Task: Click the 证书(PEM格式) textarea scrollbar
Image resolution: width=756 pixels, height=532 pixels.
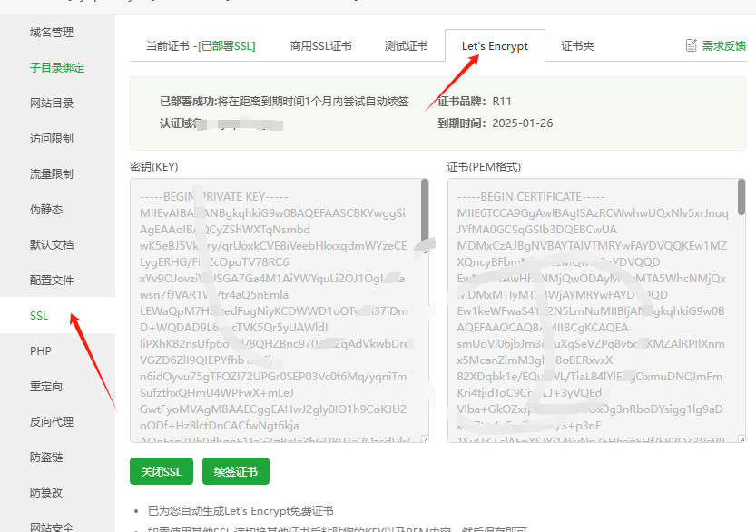Action: coord(741,200)
